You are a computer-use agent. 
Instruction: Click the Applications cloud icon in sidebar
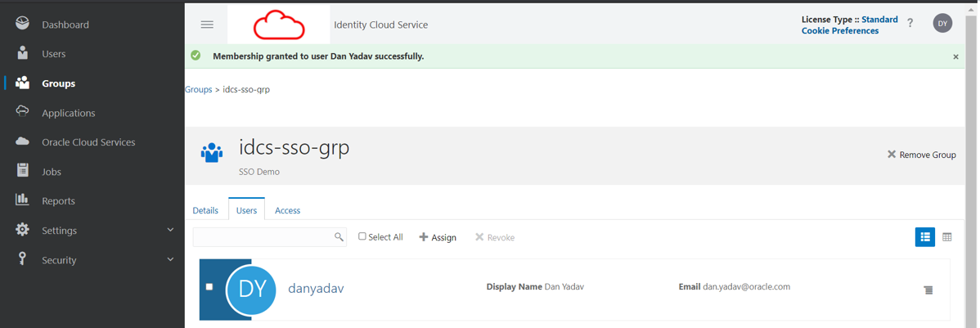pos(23,112)
